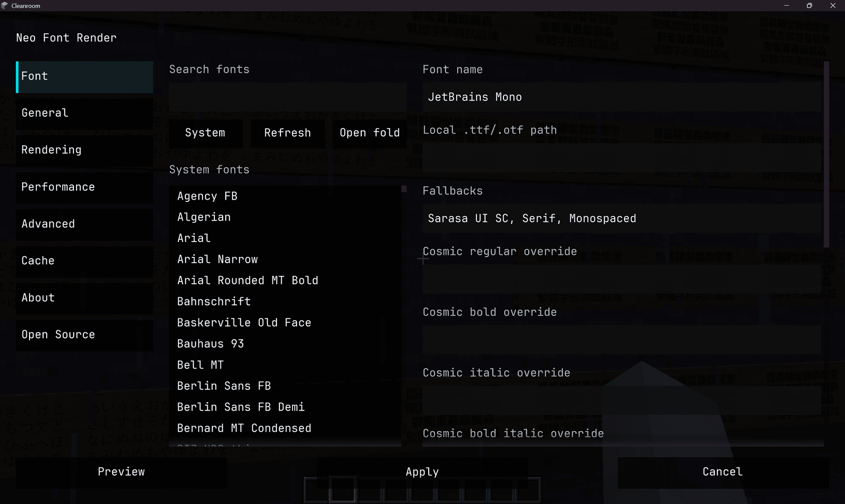Choose the Arial font entry
The width and height of the screenshot is (845, 504).
pos(285,238)
